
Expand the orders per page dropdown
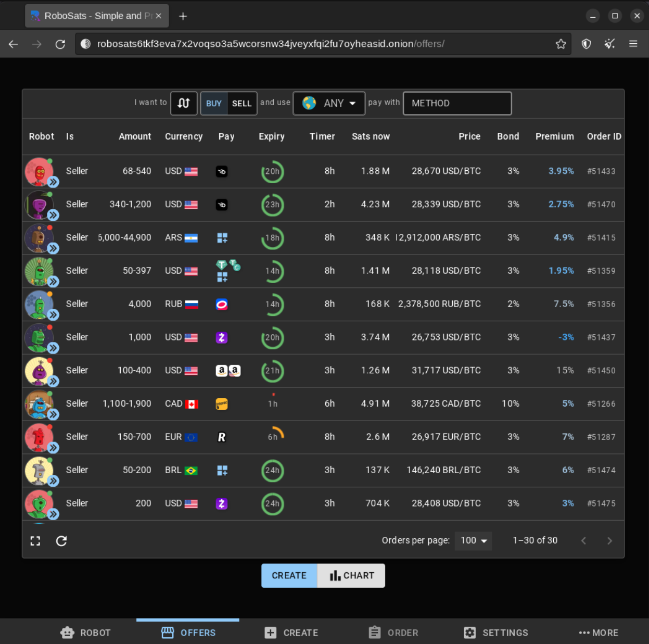click(x=473, y=540)
